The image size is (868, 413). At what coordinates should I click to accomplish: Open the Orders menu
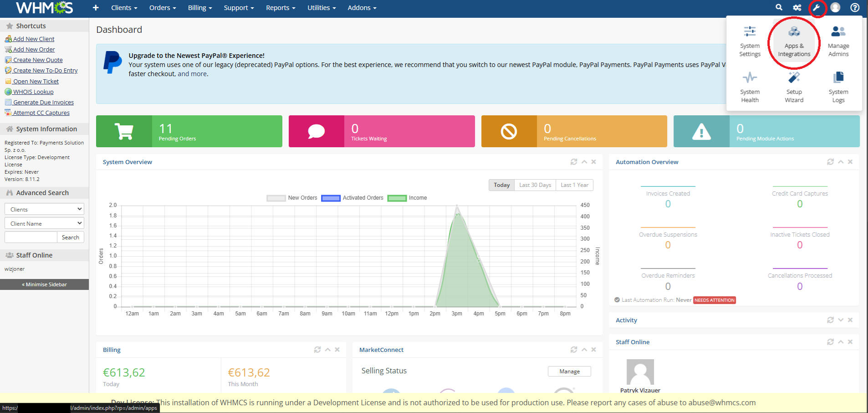[163, 8]
